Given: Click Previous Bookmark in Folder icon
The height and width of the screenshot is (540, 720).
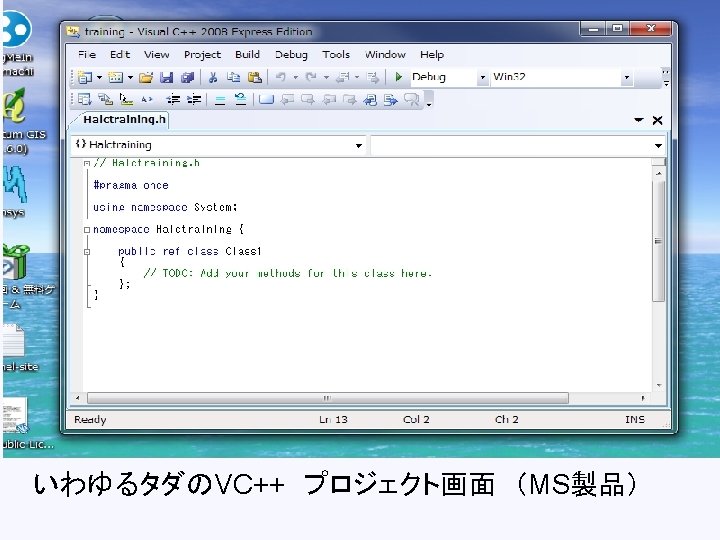Looking at the screenshot, I should coord(328,99).
